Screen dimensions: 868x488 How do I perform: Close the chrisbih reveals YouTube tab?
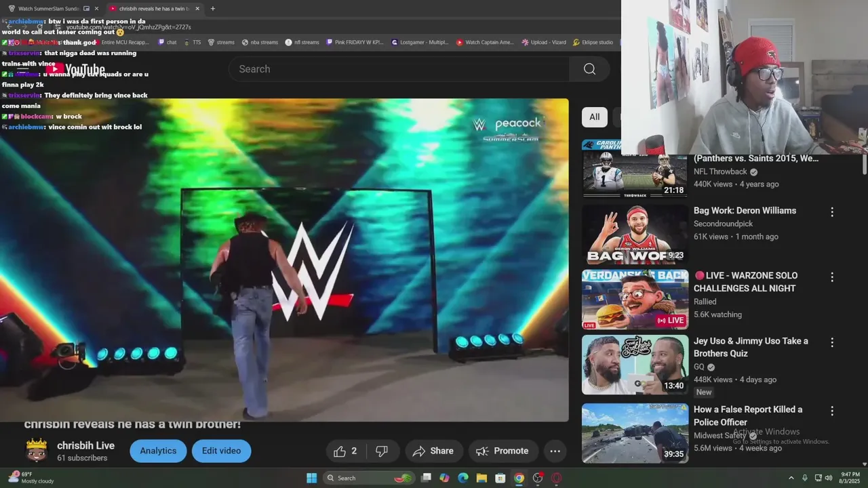tap(197, 9)
